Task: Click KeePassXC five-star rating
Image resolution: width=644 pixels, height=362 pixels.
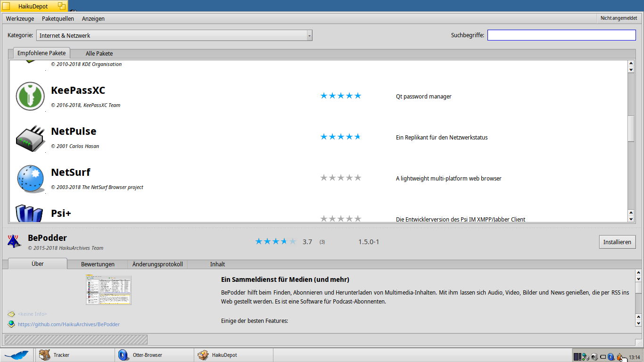Action: click(341, 96)
